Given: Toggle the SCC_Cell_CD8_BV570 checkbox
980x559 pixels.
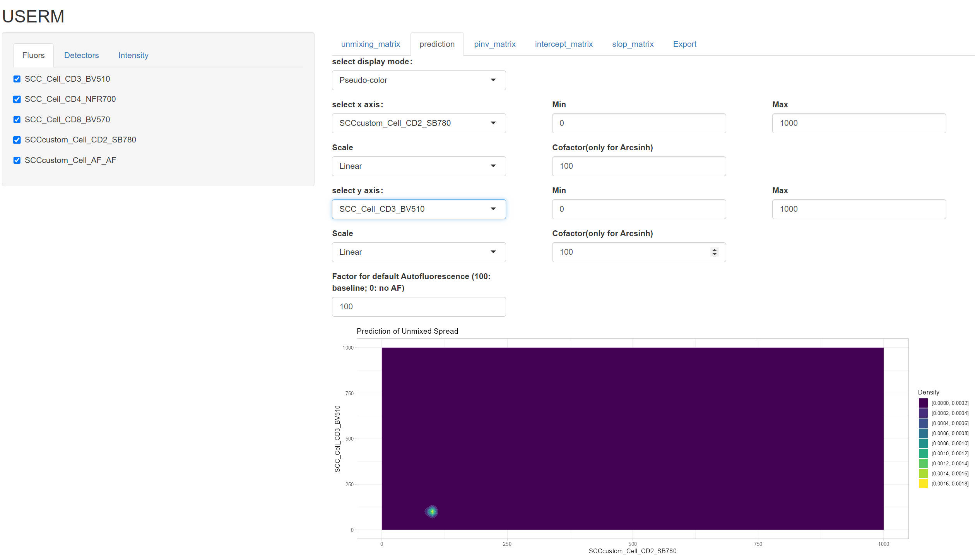Looking at the screenshot, I should 17,120.
